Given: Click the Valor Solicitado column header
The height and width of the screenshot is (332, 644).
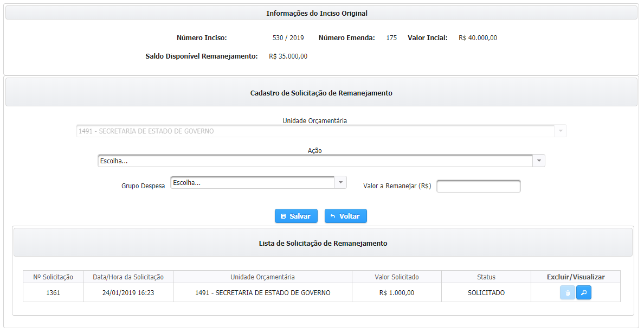Looking at the screenshot, I should (397, 277).
